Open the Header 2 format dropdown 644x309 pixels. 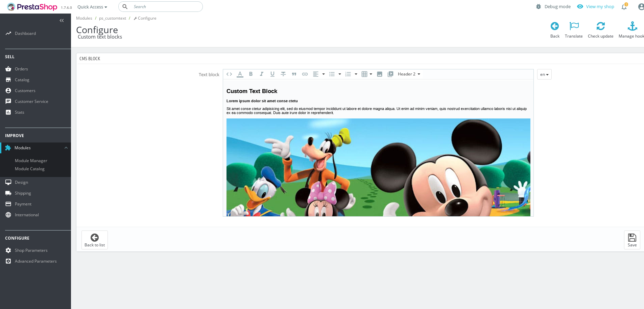click(x=409, y=74)
